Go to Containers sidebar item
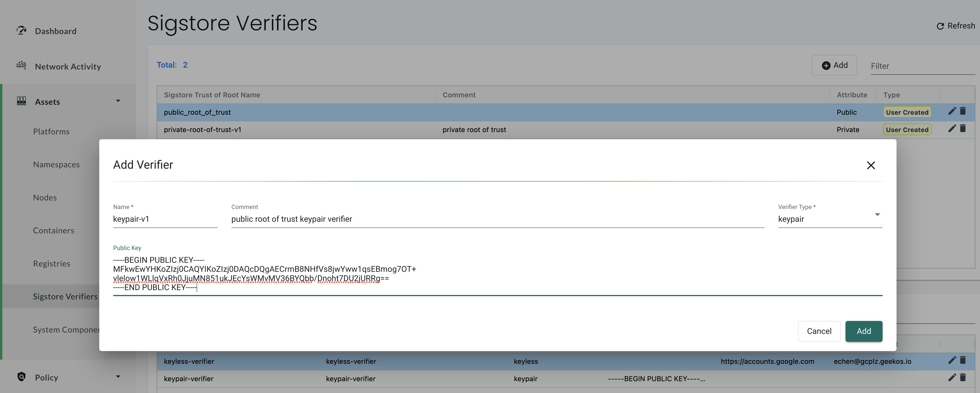 coord(54,231)
